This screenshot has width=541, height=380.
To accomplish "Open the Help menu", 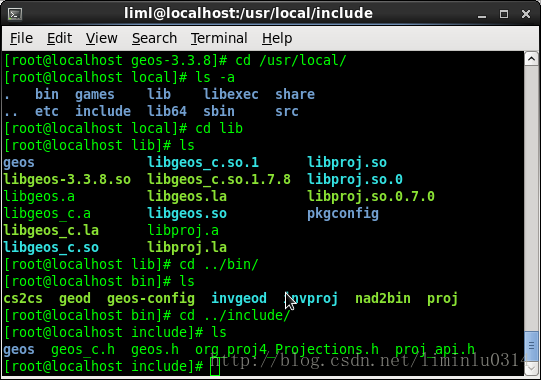I will tap(277, 38).
